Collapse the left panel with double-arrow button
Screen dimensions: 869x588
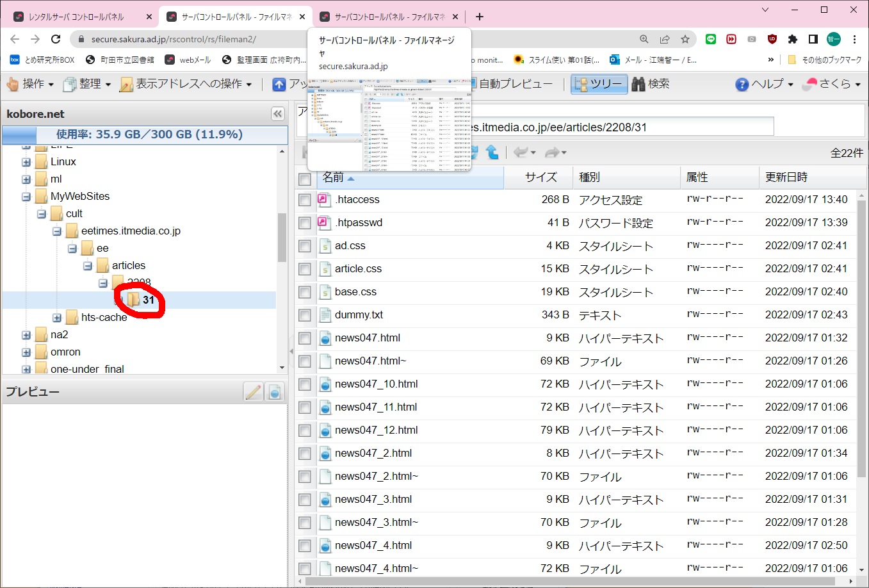[x=277, y=114]
